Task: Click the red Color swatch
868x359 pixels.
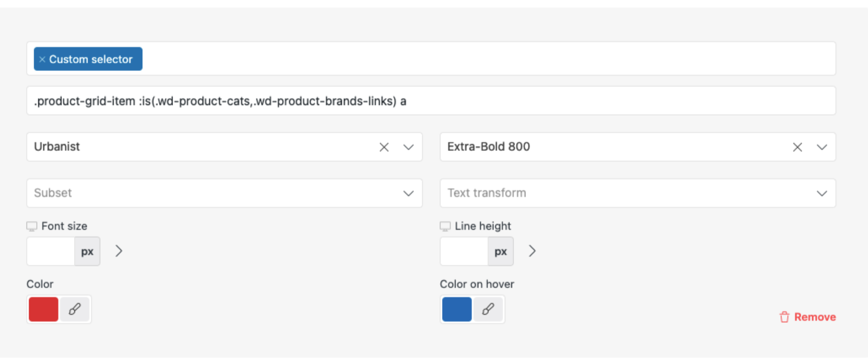Action: (x=44, y=309)
